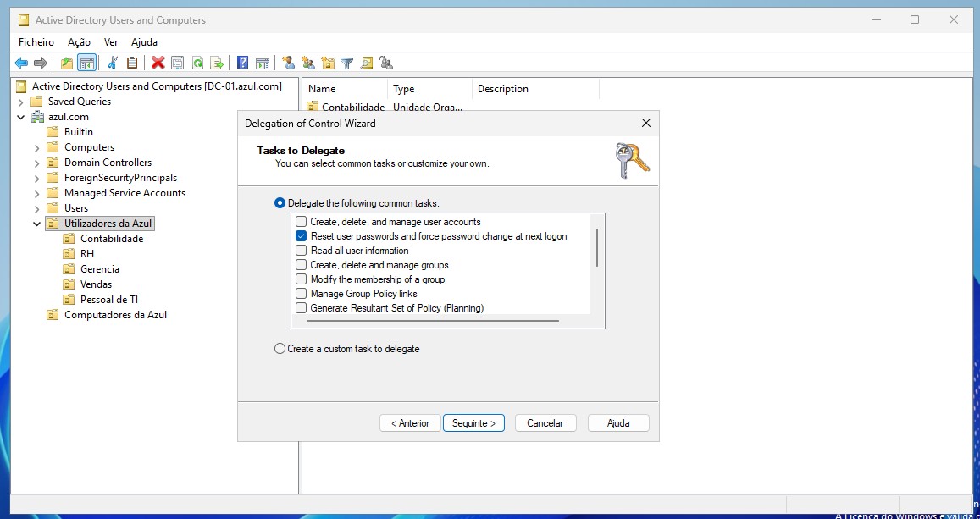This screenshot has width=980, height=519.
Task: Open the Ação menu
Action: point(79,41)
